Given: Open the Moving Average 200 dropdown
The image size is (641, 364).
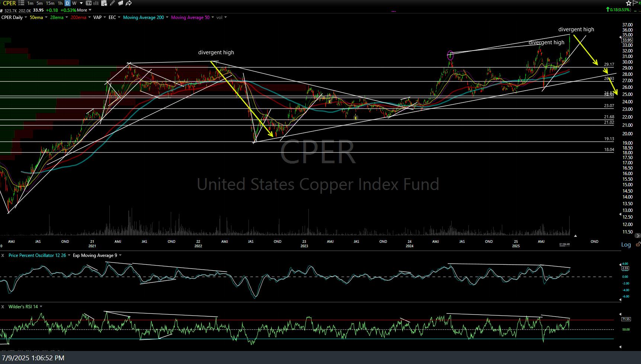Looking at the screenshot, I should point(167,17).
